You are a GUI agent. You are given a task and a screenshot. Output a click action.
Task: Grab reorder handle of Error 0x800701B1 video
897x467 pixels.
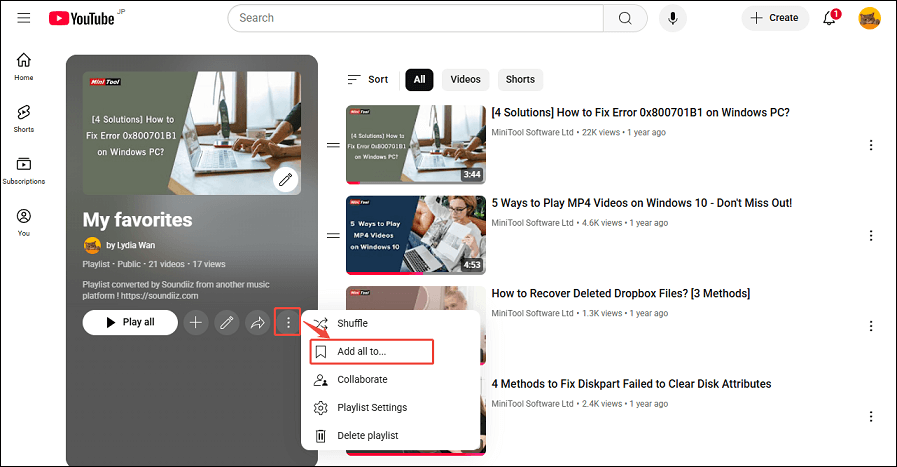(333, 145)
